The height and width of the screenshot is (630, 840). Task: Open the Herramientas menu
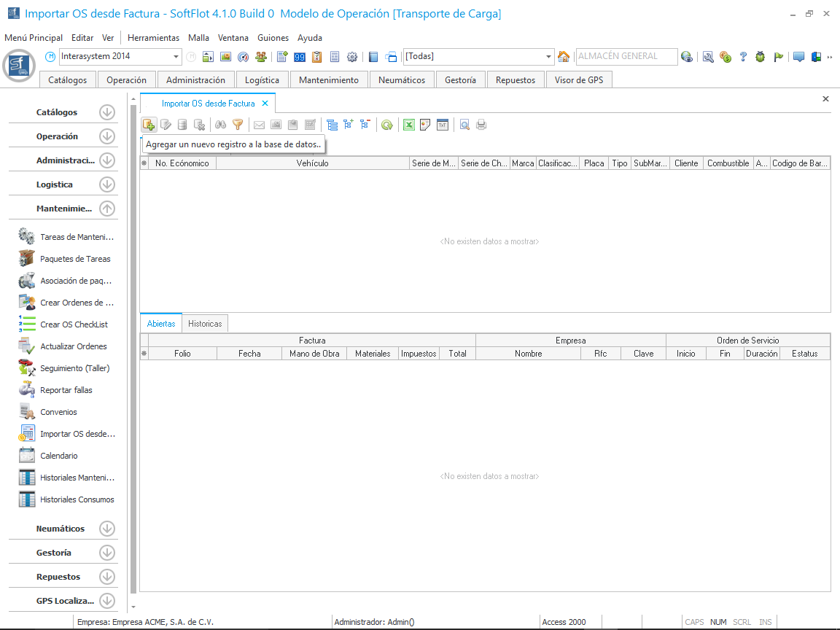coord(153,38)
